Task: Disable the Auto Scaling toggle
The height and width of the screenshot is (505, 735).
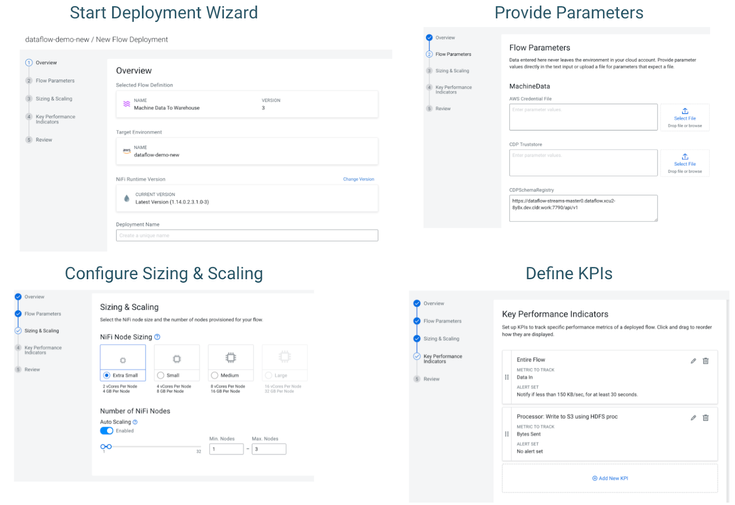Action: (x=106, y=430)
